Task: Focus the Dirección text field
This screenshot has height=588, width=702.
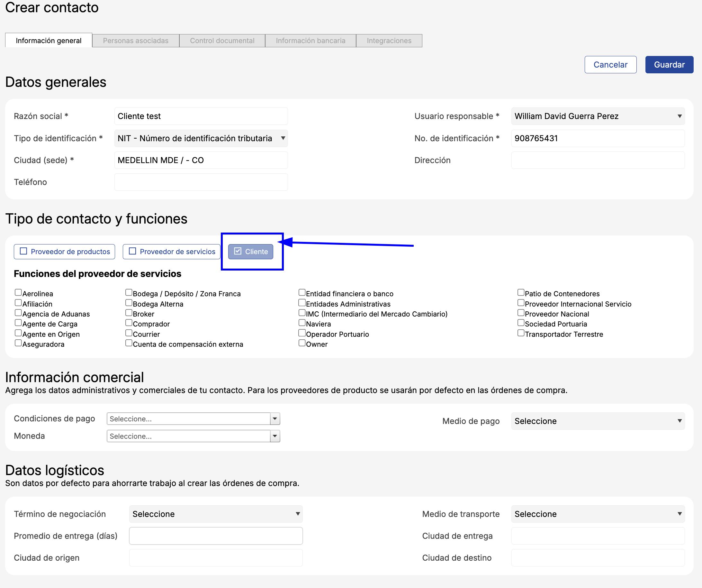Action: 598,160
